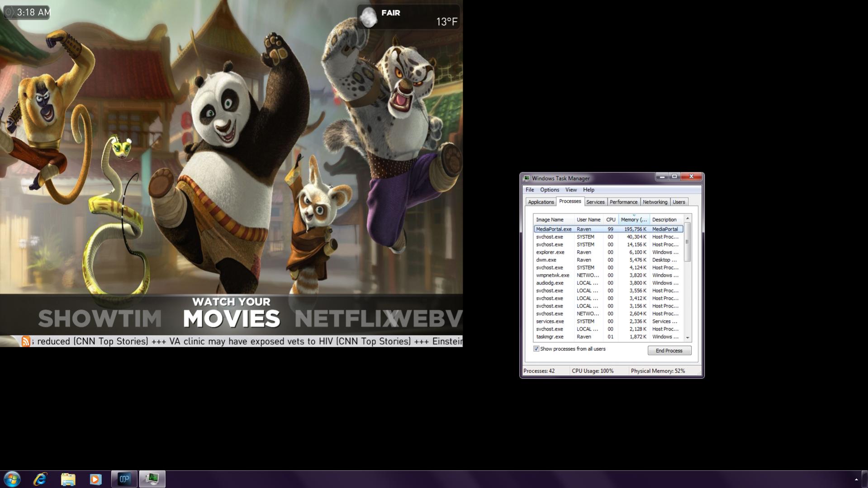Click the process list scroll up arrow
The image size is (868, 488).
click(x=688, y=219)
